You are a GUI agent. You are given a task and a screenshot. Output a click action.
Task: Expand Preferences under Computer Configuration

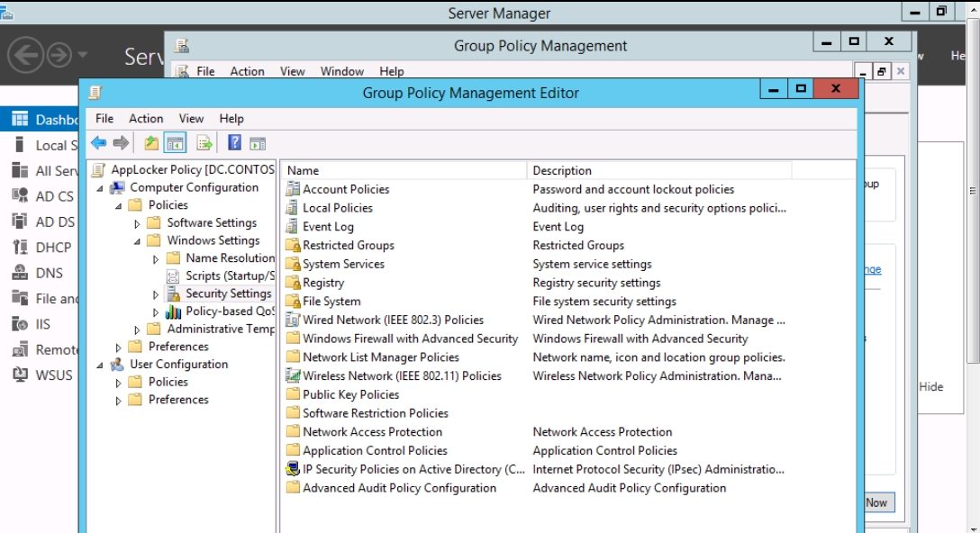click(x=118, y=347)
